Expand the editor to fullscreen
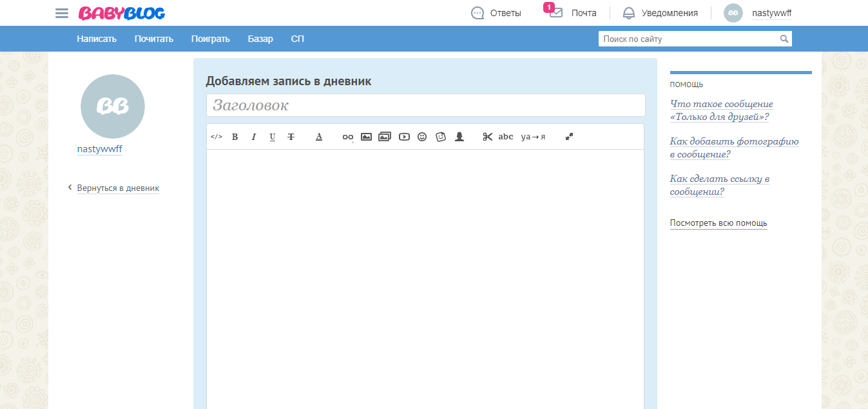Image resolution: width=868 pixels, height=409 pixels. (569, 136)
